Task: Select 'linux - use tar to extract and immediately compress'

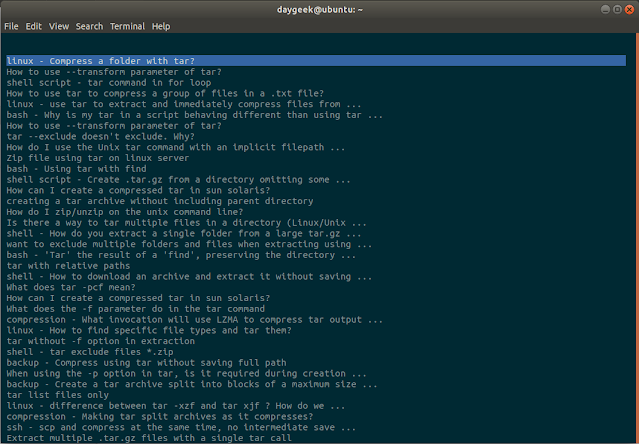Action: point(184,104)
